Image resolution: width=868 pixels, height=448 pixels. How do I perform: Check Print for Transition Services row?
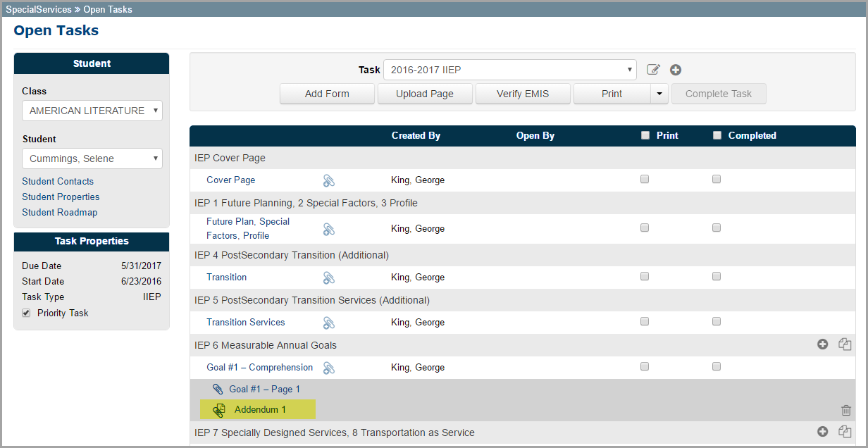pyautogui.click(x=645, y=322)
